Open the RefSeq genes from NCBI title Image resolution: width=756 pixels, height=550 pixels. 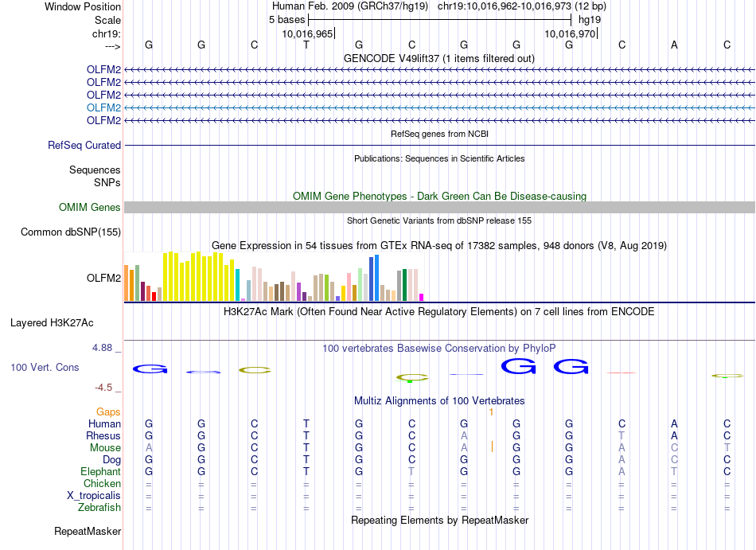tap(439, 134)
